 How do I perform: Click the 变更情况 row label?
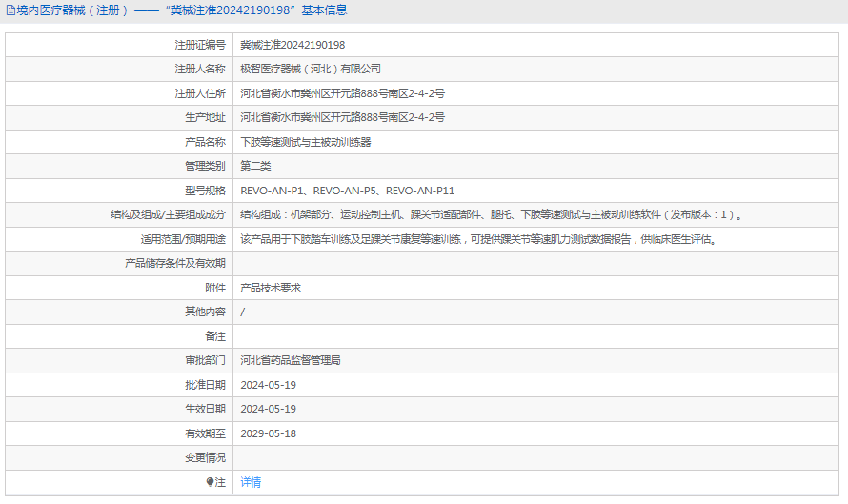click(x=205, y=457)
